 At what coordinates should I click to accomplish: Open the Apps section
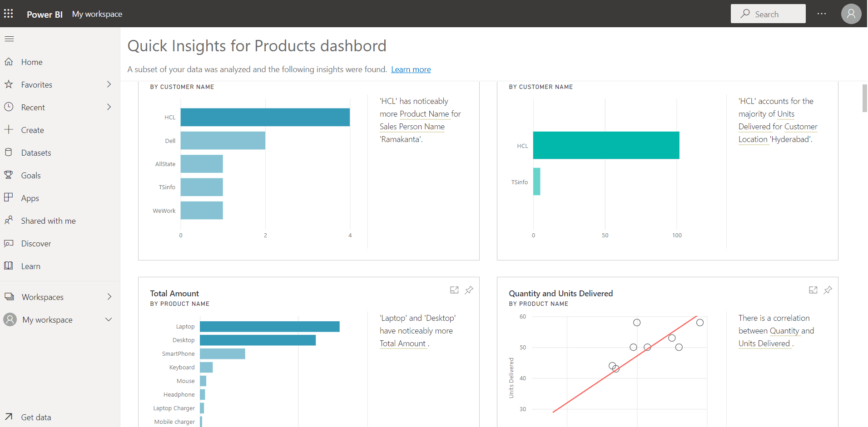coord(30,198)
